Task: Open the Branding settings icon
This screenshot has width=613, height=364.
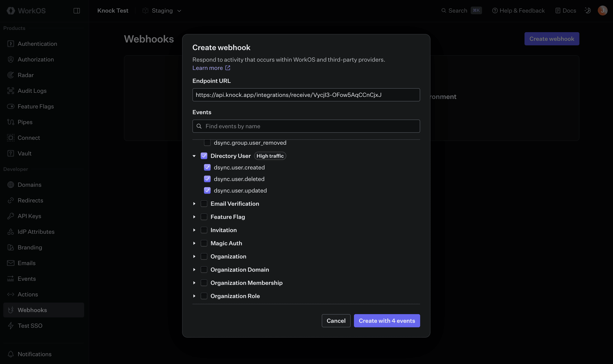Action: pos(11,247)
